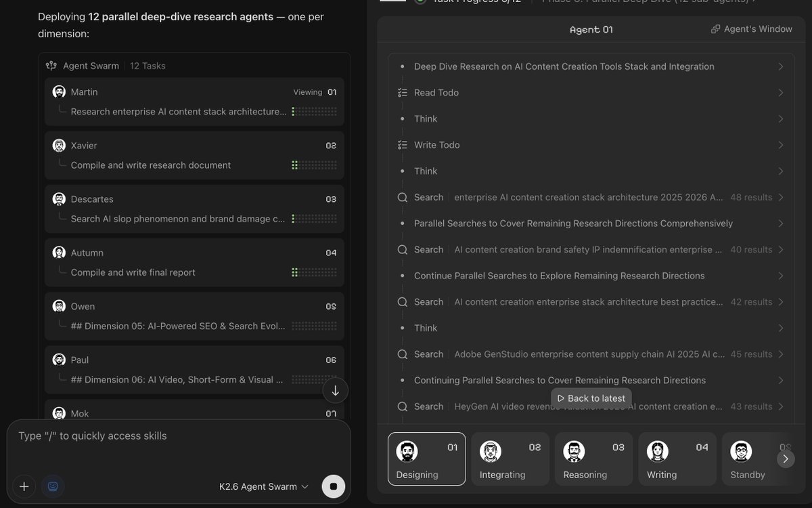Click Martin's avatar in task list

(59, 91)
